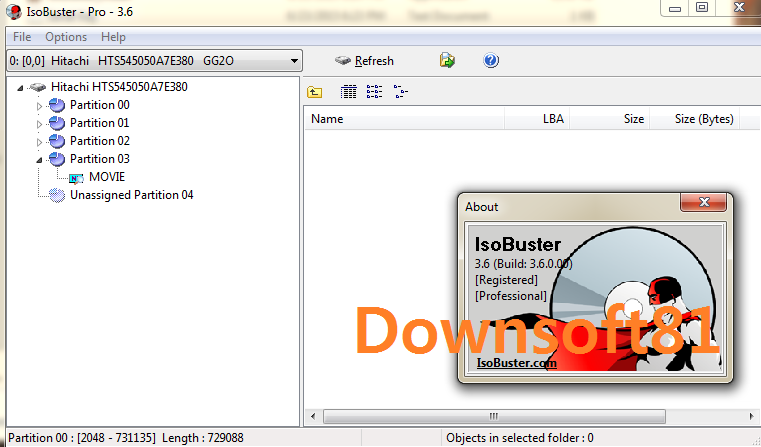
Task: Open the Help menu
Action: click(113, 37)
